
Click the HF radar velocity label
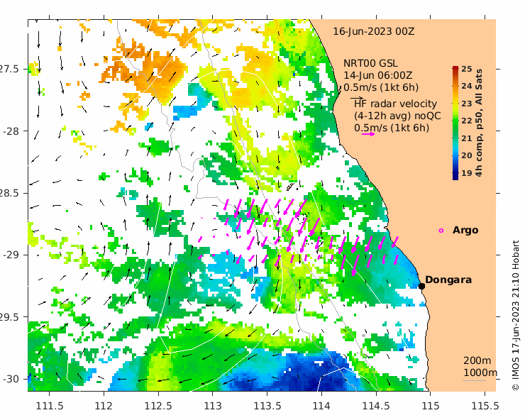coord(396,104)
